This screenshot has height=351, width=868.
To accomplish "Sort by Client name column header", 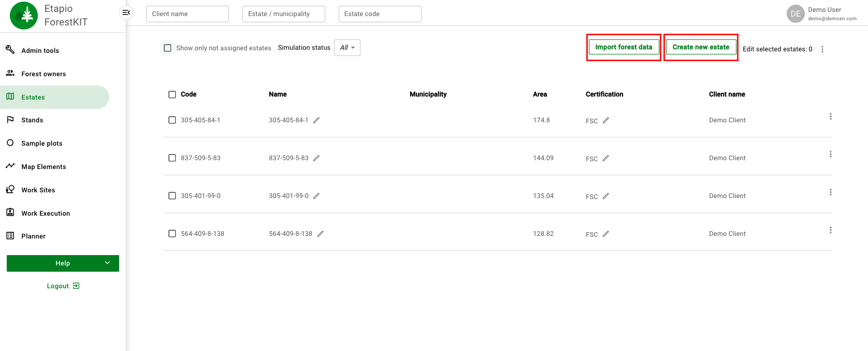I will point(727,94).
